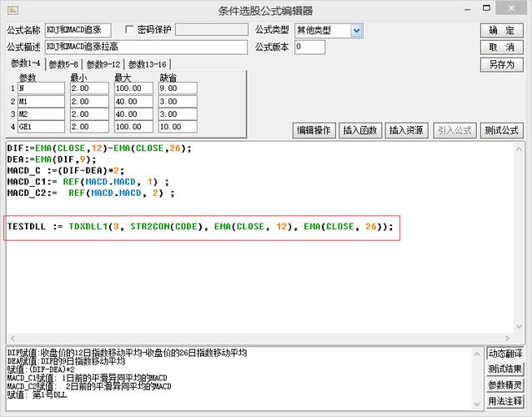Open the 参数精灵 view

coord(504,385)
